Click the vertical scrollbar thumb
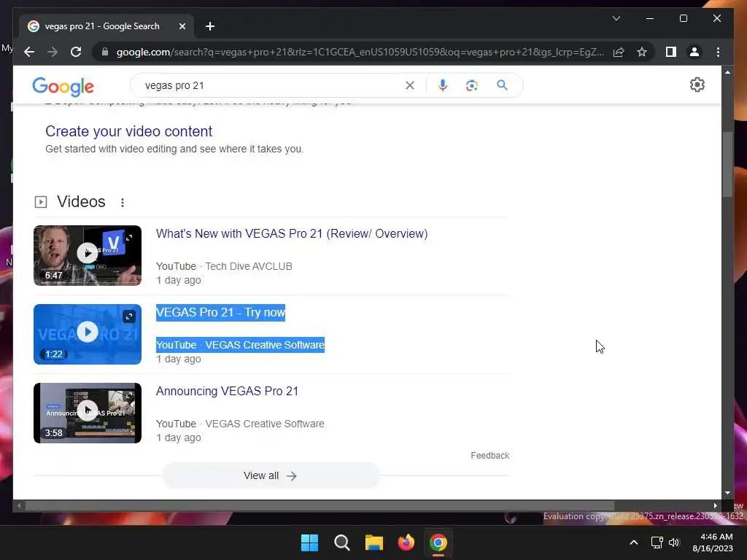Screen dimensions: 747x560 point(727,164)
